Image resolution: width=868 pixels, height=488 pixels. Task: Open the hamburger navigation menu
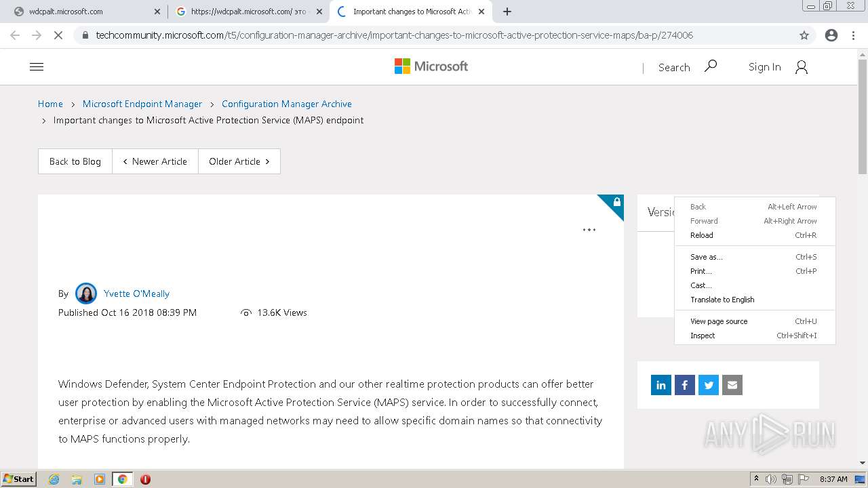[37, 66]
